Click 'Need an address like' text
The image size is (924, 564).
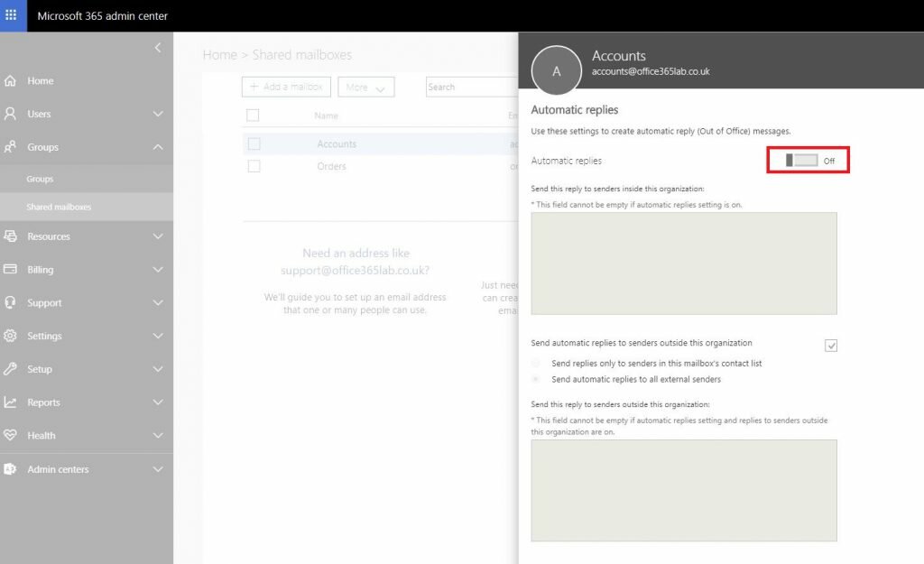pyautogui.click(x=356, y=253)
